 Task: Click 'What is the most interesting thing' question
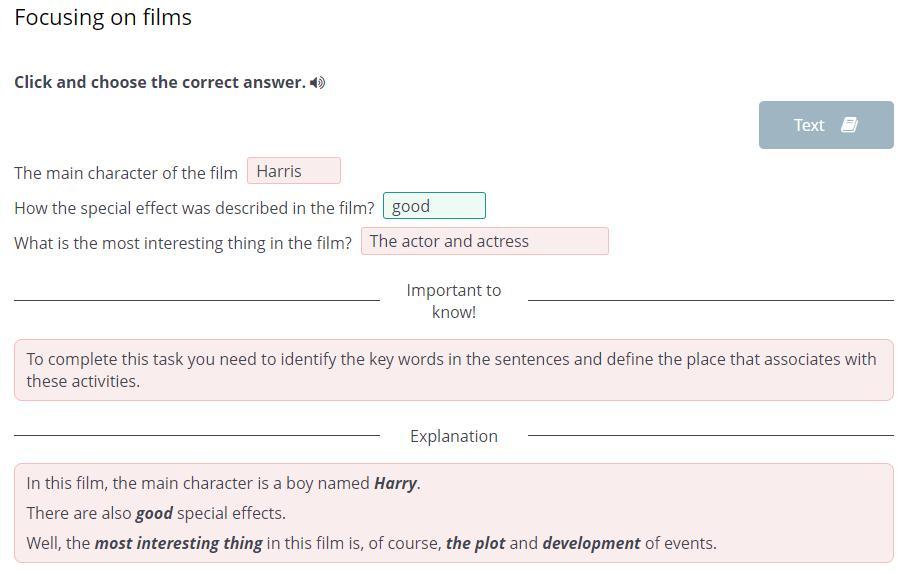point(183,243)
